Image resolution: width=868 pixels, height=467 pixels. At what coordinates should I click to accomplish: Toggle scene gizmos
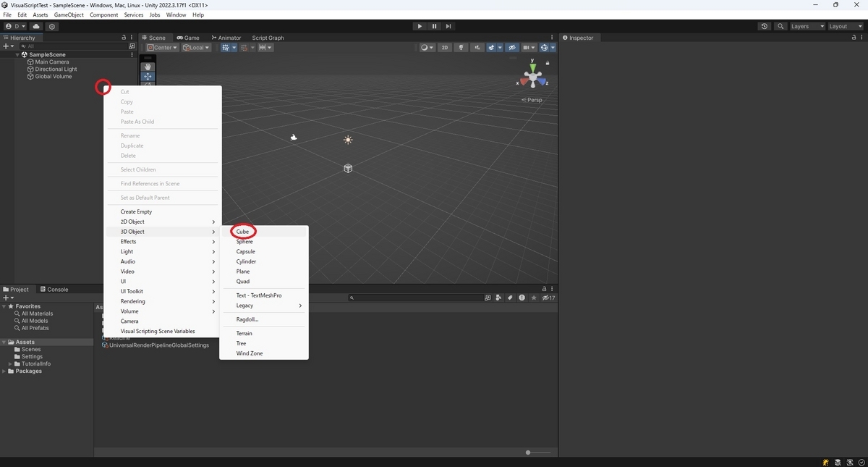(x=544, y=48)
